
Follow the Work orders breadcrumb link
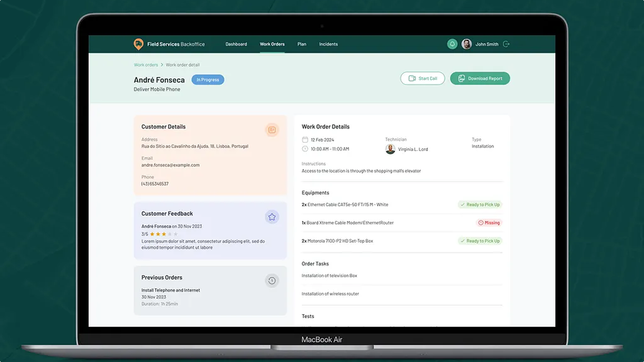click(146, 65)
